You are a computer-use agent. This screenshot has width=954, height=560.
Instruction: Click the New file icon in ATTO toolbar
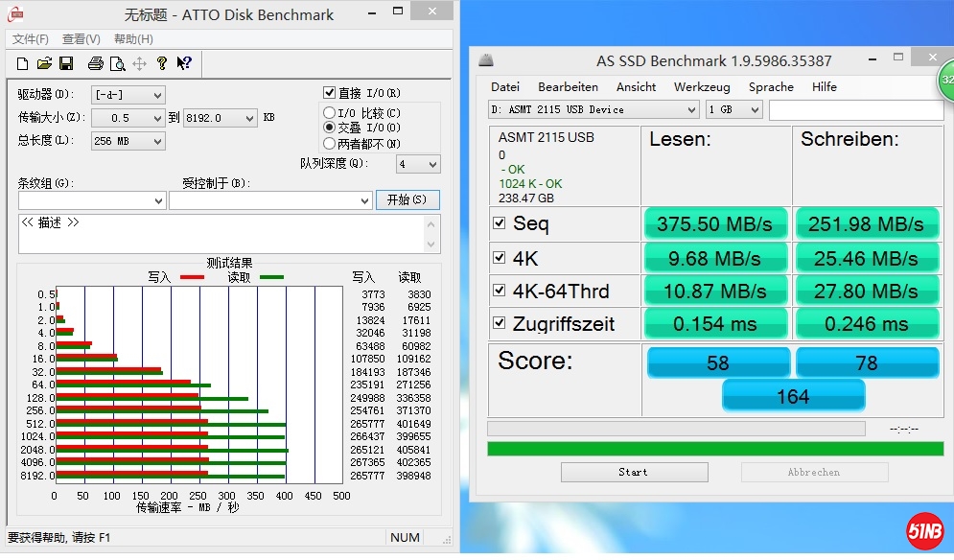click(22, 63)
